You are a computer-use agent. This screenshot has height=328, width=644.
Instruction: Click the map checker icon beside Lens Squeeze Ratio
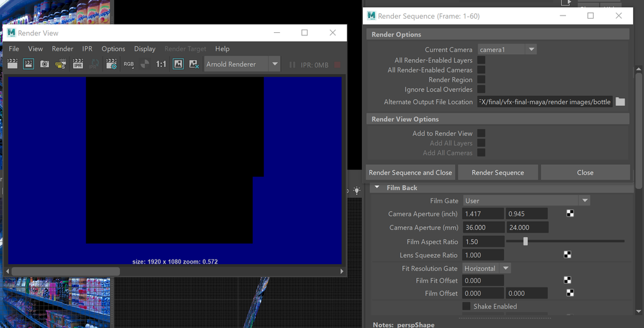tap(567, 255)
